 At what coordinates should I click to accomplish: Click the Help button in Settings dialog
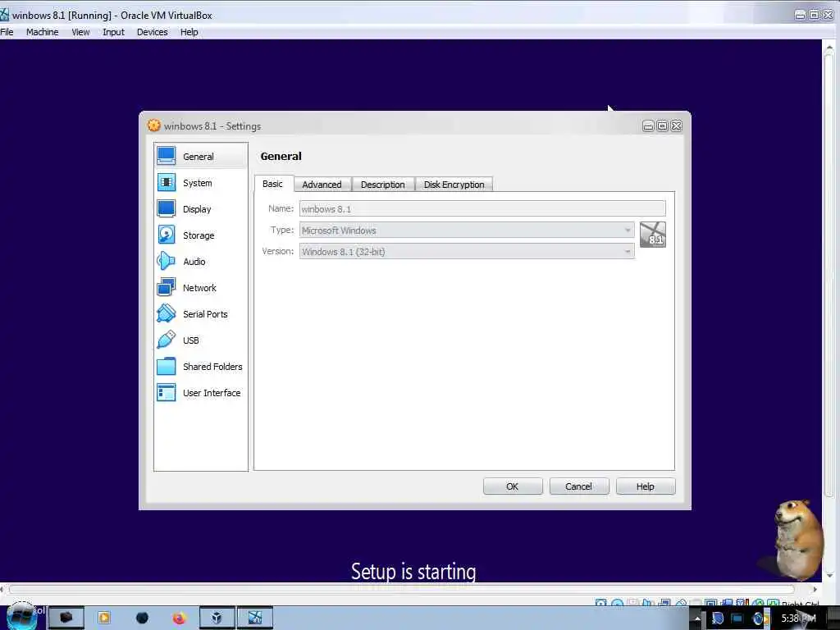click(x=645, y=486)
